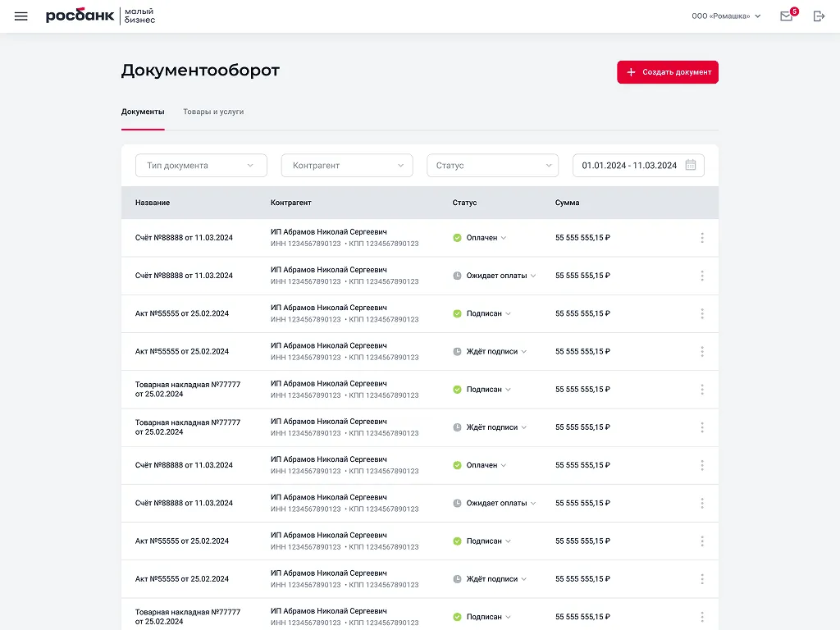Open three-dot menu of second Счёт Ожидает оплаты row
Screen dimensions: 840x630
[x=702, y=503]
